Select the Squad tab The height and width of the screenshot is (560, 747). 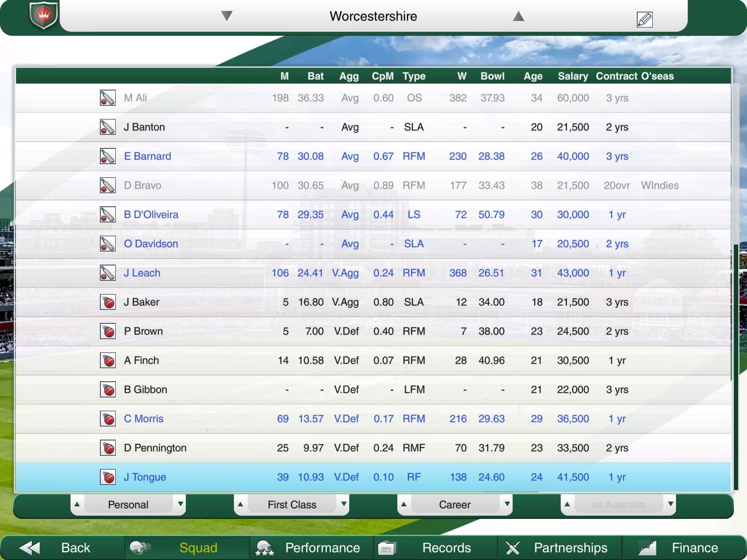(x=187, y=548)
